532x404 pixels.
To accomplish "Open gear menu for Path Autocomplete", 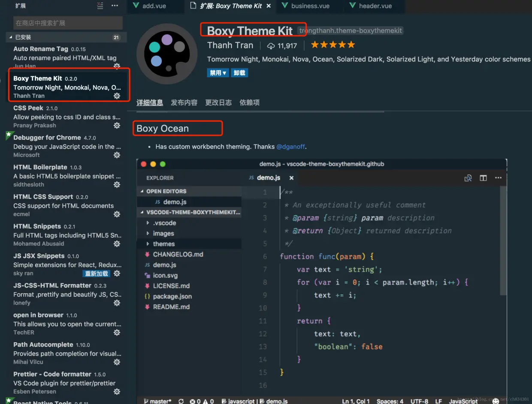I will (x=117, y=362).
